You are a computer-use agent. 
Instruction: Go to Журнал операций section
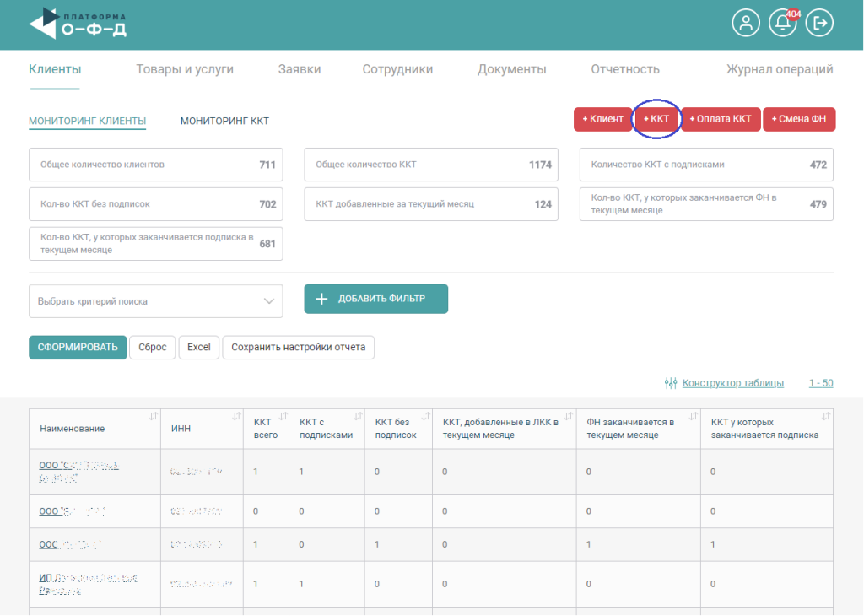(780, 69)
